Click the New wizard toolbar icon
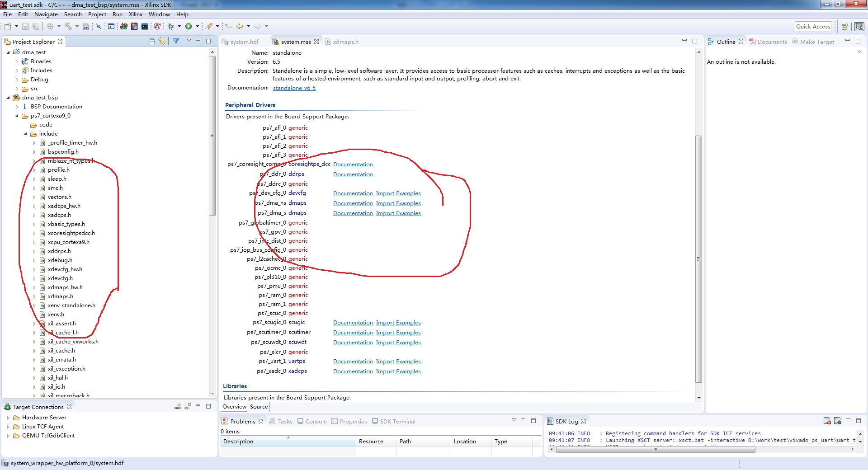Viewport: 868px width, 470px height. pos(8,27)
